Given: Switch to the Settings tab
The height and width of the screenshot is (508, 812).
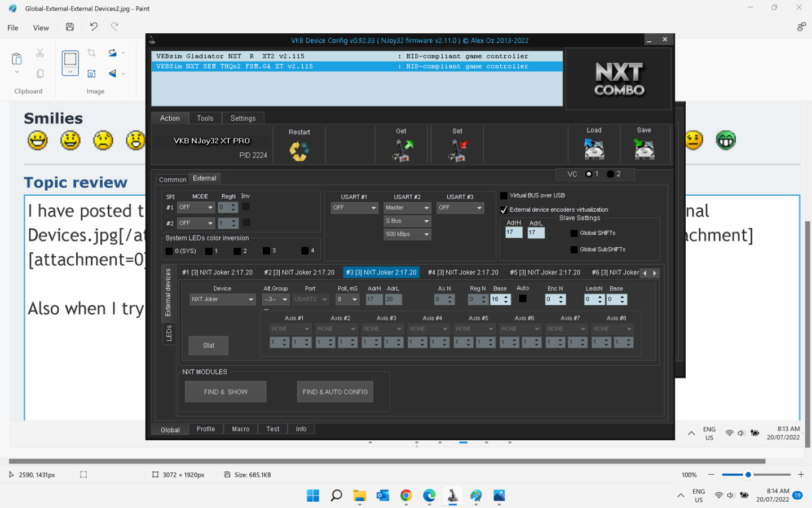Looking at the screenshot, I should pyautogui.click(x=243, y=119).
